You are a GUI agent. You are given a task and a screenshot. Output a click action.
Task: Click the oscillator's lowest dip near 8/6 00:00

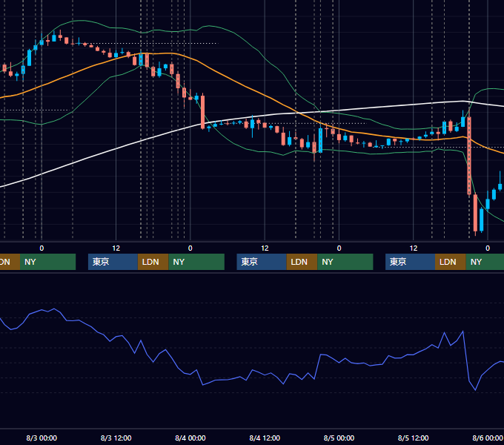[x=475, y=390]
